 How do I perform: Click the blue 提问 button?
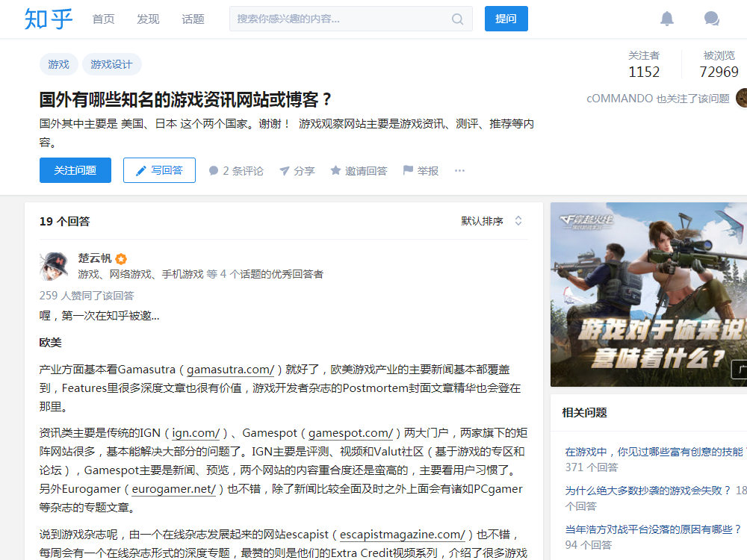506,19
